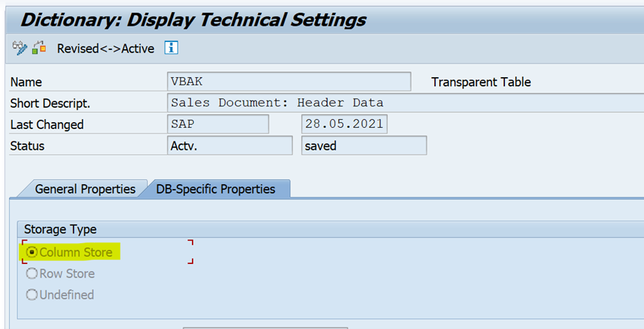Click the Display/Change glasses-and-pencil icon
The width and height of the screenshot is (644, 329).
click(x=19, y=49)
